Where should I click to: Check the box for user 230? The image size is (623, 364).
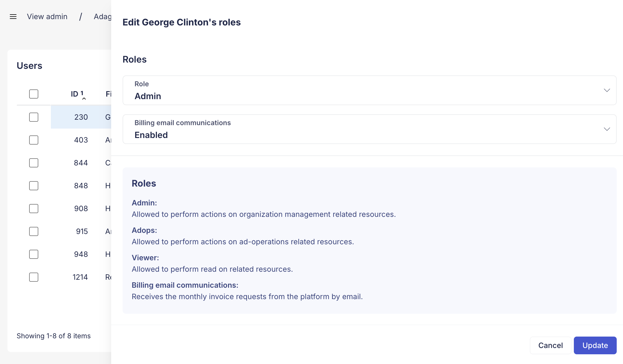tap(34, 117)
